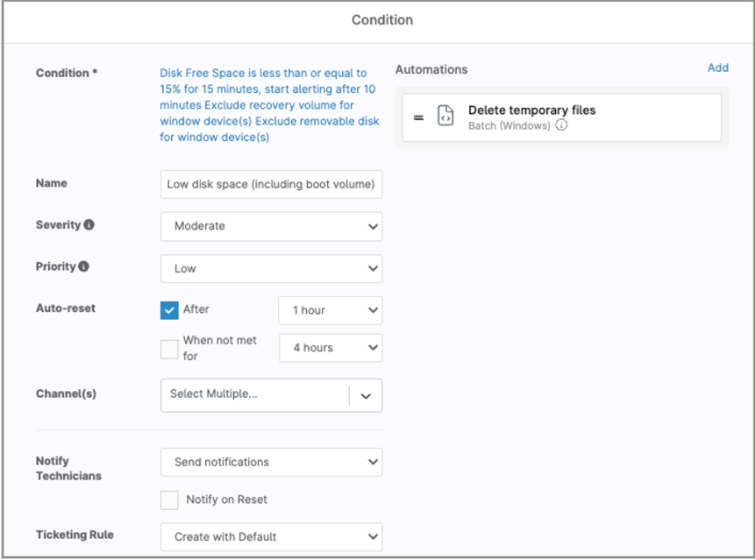Enable the When not met for checkbox
This screenshot has width=755, height=560.
167,348
